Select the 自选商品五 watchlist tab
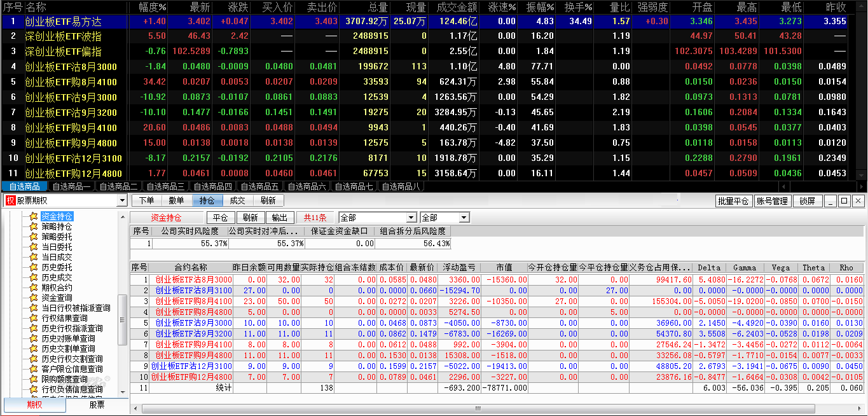The width and height of the screenshot is (868, 416). [259, 186]
